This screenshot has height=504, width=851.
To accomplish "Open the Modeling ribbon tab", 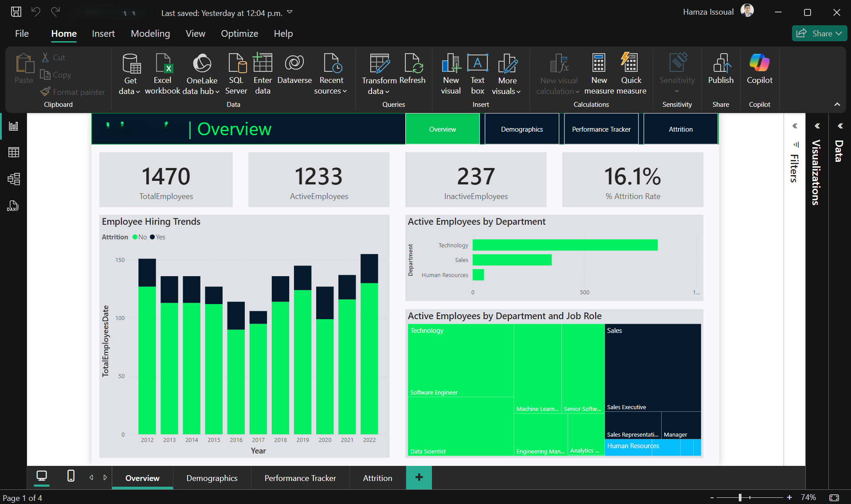I will tap(150, 34).
